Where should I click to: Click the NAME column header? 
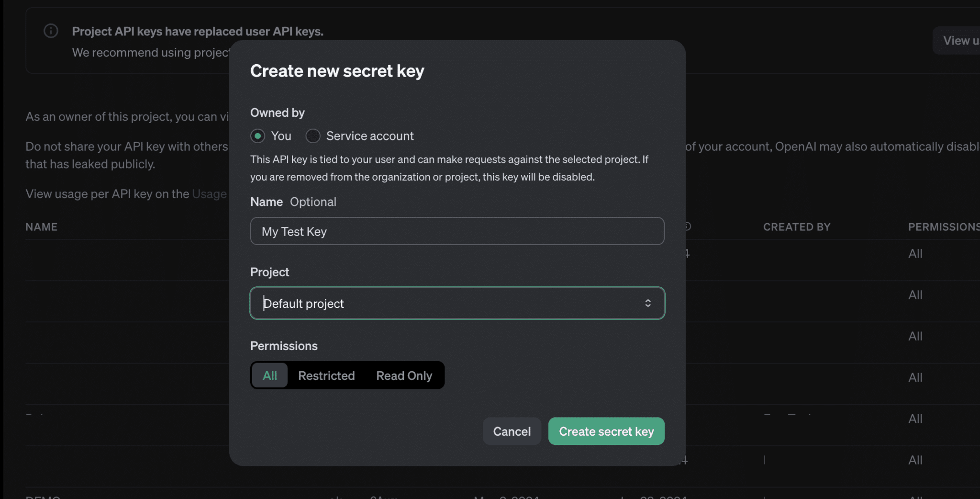42,227
